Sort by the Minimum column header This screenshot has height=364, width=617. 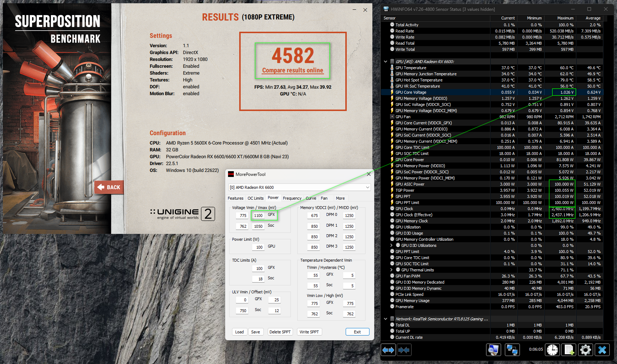(x=534, y=18)
